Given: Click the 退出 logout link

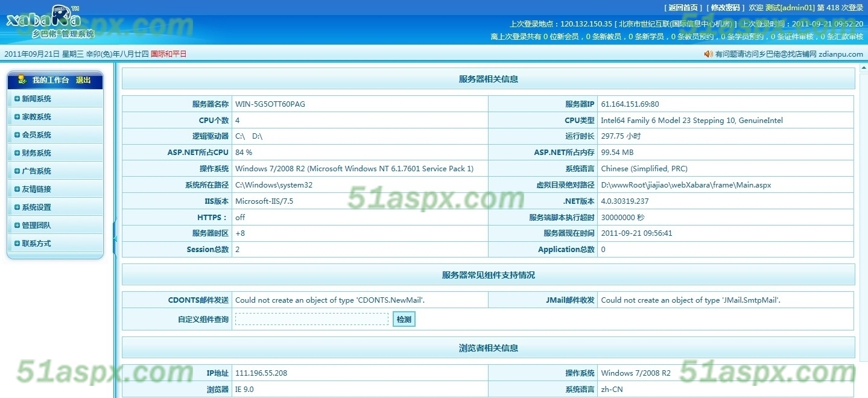Looking at the screenshot, I should 83,80.
